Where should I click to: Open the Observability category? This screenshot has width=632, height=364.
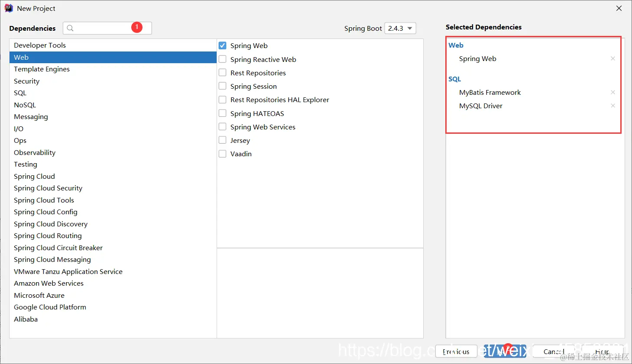[113, 152]
